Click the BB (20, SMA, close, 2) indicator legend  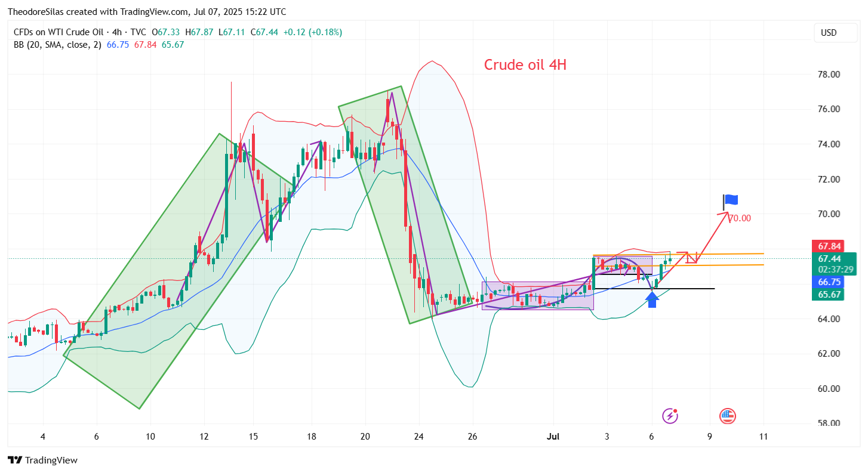point(58,45)
